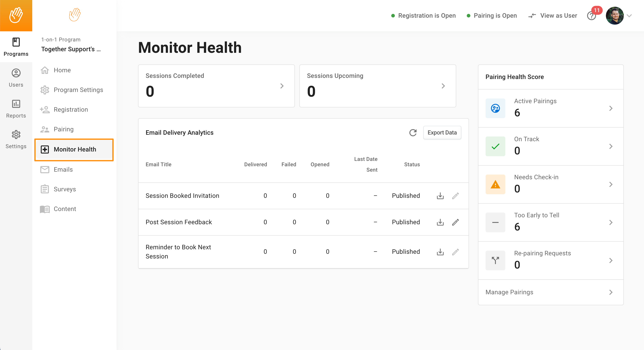The height and width of the screenshot is (350, 644).
Task: Click Published status of Post Session Feedback
Action: point(406,222)
